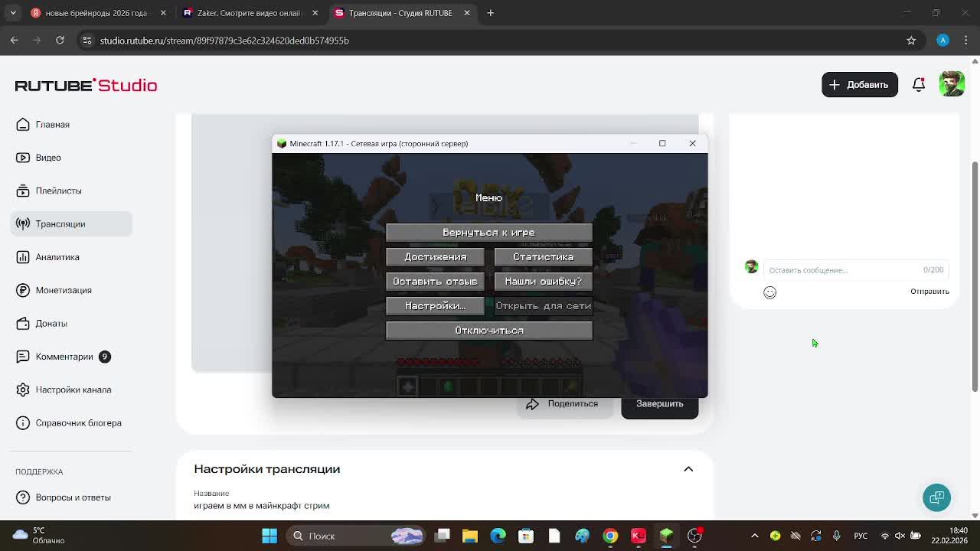Click the Настройки канала gear icon
This screenshot has width=980, height=551.
[x=23, y=390]
